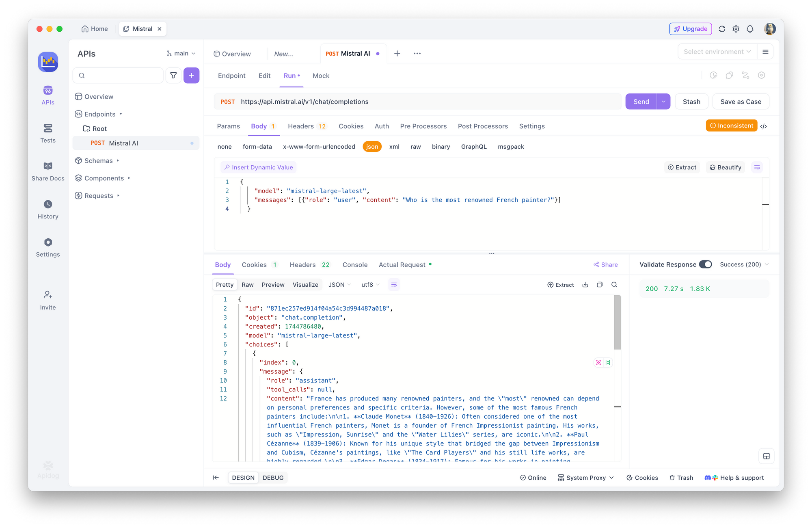Click Save as Case button
This screenshot has height=528, width=812.
point(741,102)
